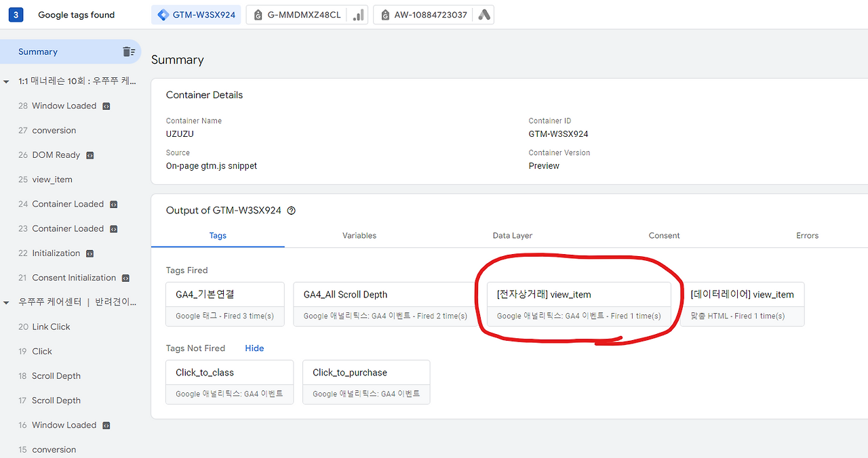Screen dimensions: 868x458
Task: Open the Data Layer tab
Action: coord(512,236)
